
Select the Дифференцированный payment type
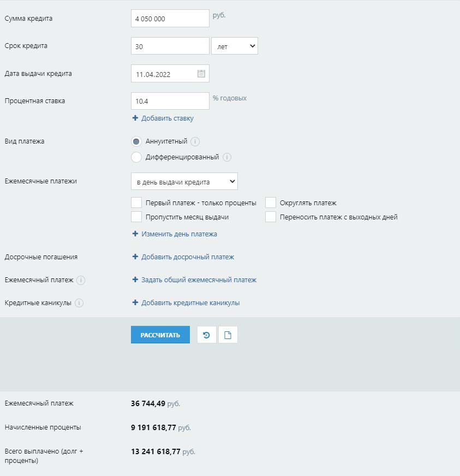136,157
